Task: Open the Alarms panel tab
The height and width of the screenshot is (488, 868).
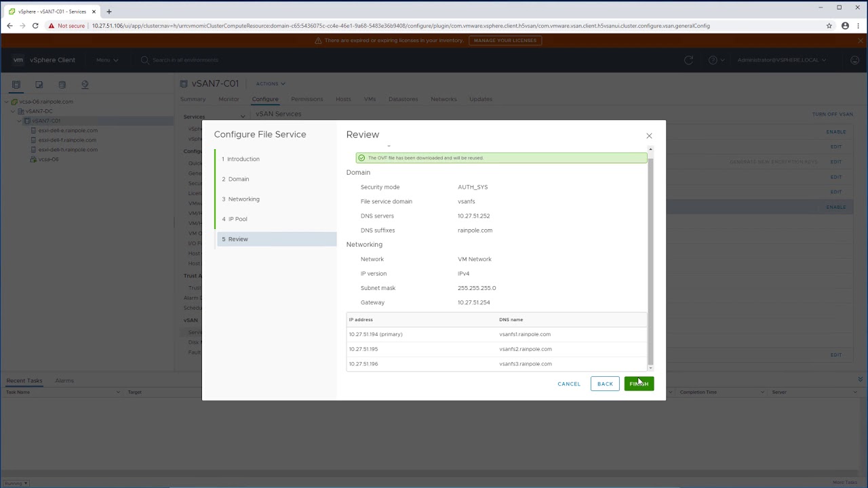Action: 64,380
